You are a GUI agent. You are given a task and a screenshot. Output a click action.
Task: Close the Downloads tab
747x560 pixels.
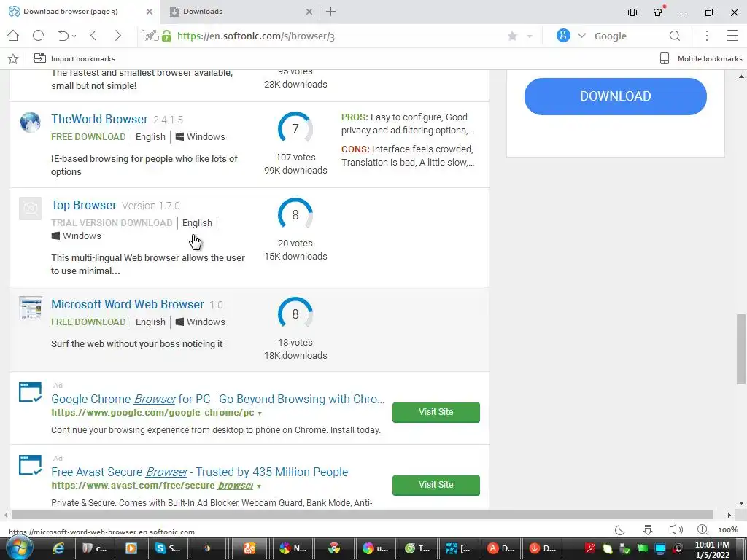point(309,12)
